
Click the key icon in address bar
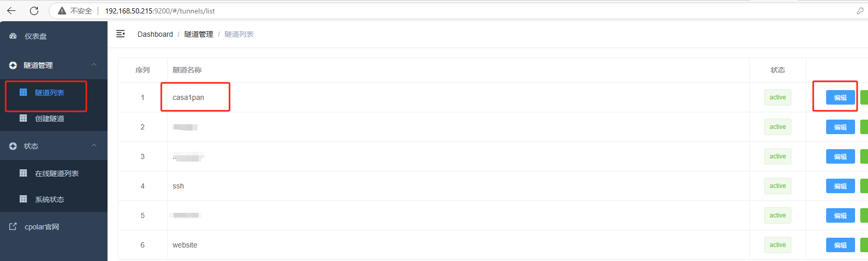860,11
